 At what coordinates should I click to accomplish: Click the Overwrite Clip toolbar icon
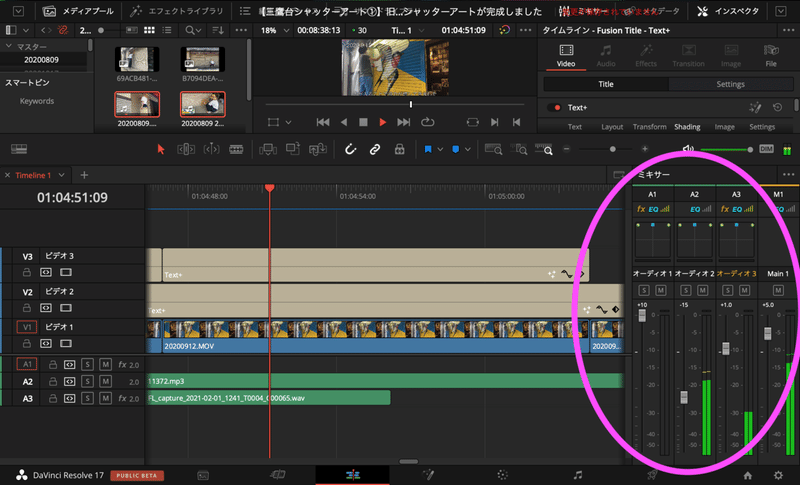(293, 148)
